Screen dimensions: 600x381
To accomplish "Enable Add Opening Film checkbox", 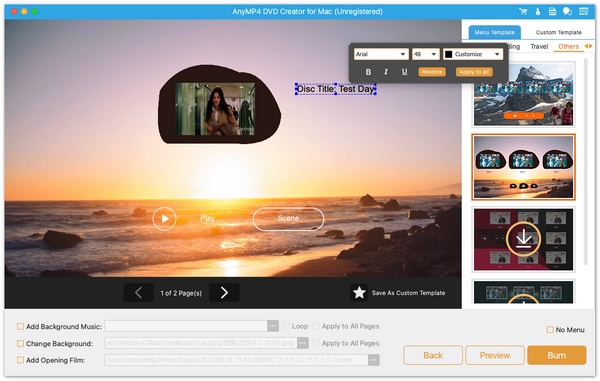I will [x=20, y=360].
